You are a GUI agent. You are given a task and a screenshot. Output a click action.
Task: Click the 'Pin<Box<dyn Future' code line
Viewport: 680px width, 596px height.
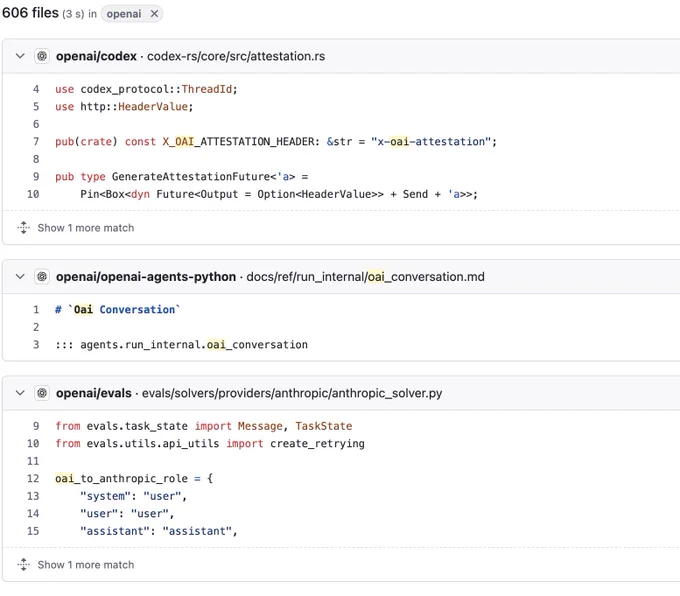[279, 194]
